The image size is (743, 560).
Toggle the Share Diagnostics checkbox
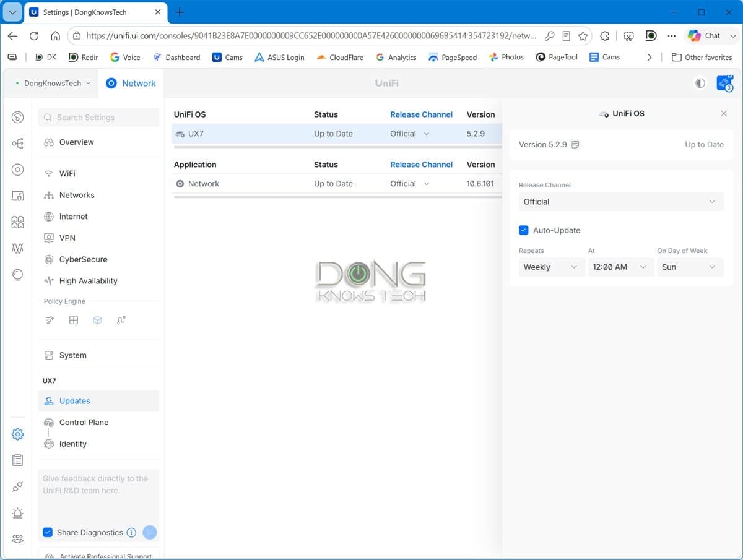(48, 532)
